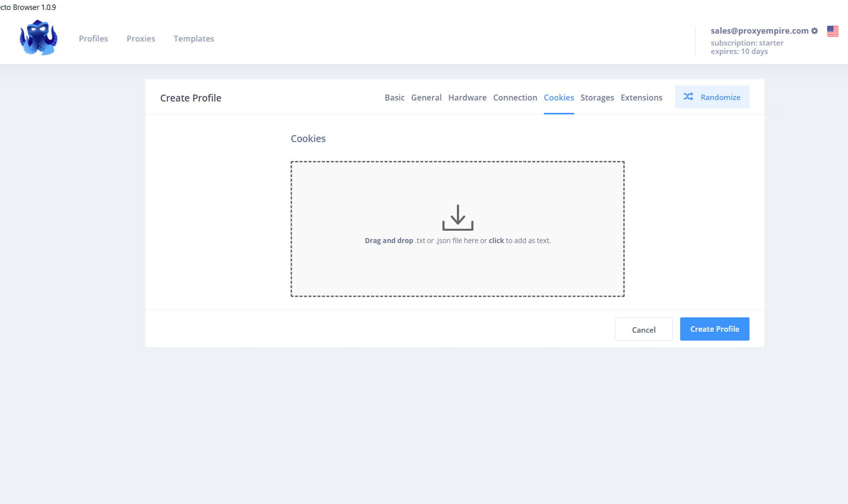Image resolution: width=848 pixels, height=504 pixels.
Task: Click the shuffle icon in Randomize
Action: [x=688, y=97]
